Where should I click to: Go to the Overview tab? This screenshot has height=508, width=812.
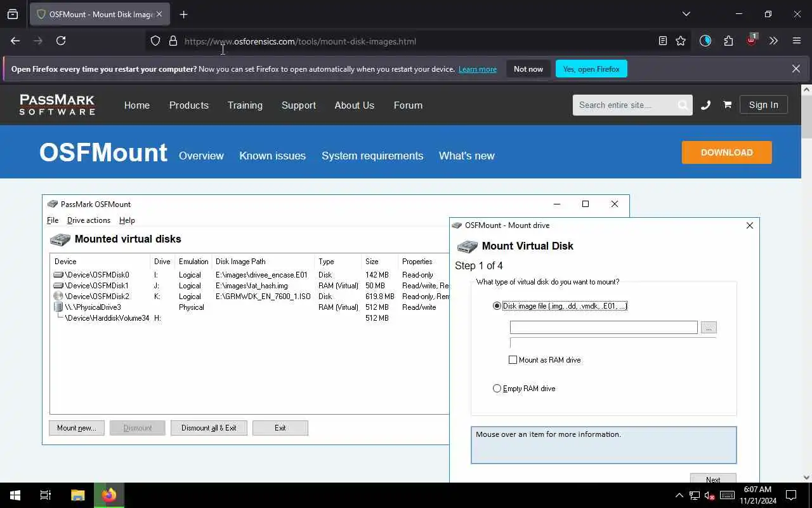pos(201,156)
